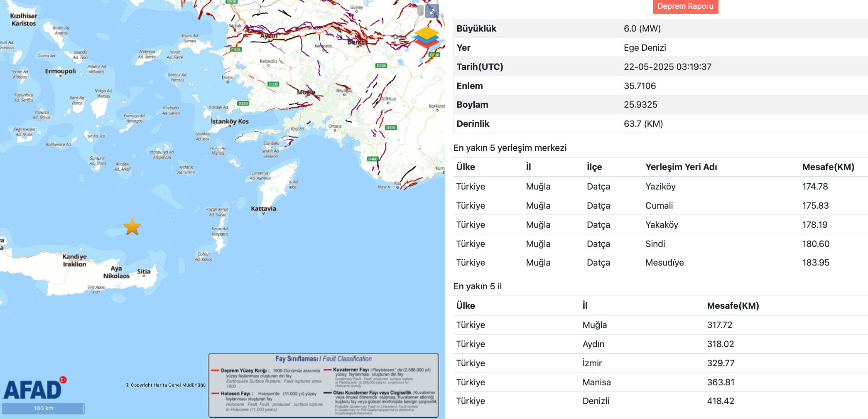
Task: Open the Deprem Raporu report
Action: [685, 7]
